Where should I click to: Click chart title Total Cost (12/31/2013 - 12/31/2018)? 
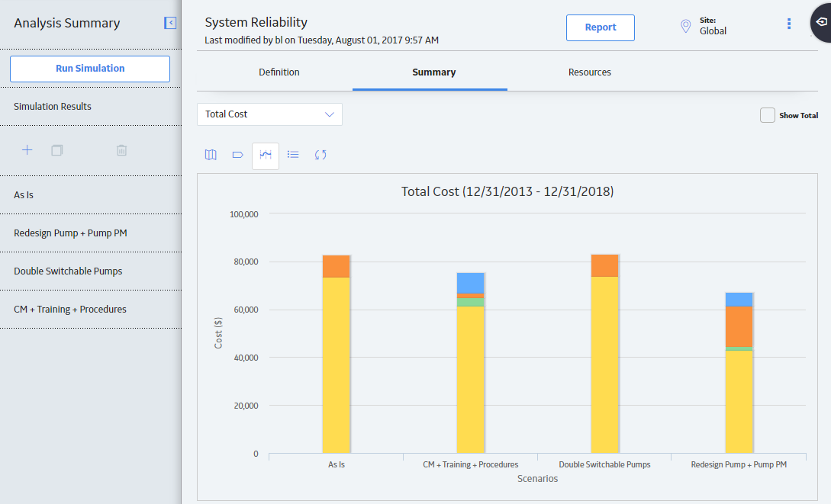pyautogui.click(x=507, y=191)
